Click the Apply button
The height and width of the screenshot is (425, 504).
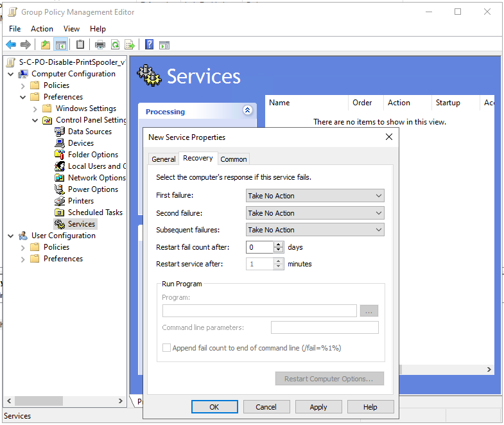point(318,407)
